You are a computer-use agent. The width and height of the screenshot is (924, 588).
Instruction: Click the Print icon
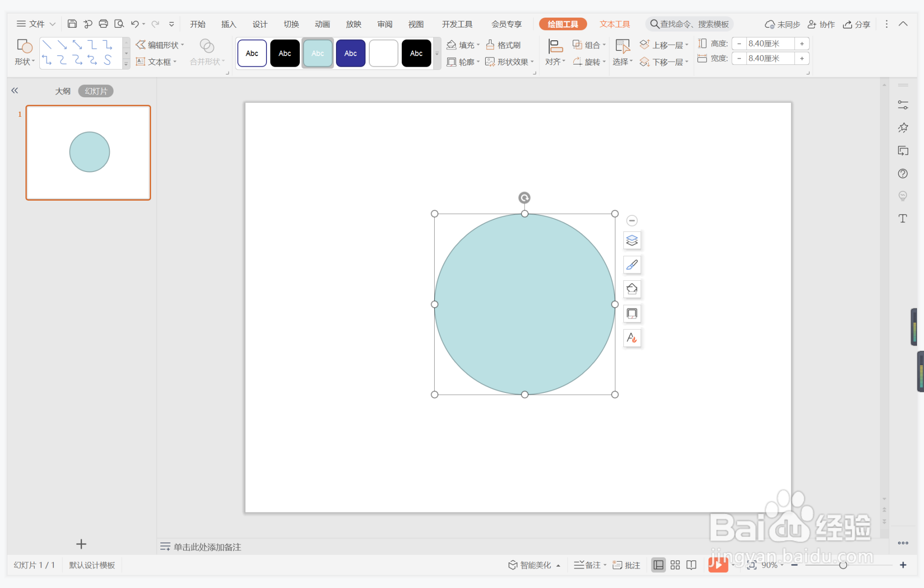point(103,24)
